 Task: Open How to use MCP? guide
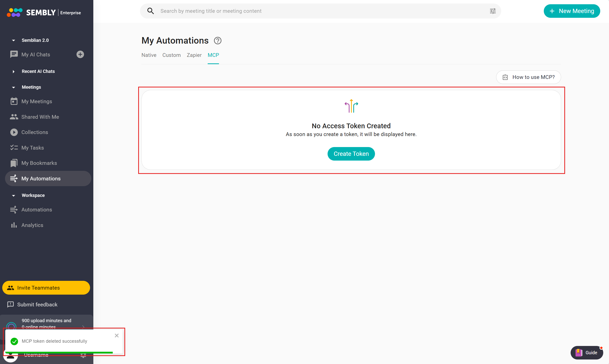point(528,77)
